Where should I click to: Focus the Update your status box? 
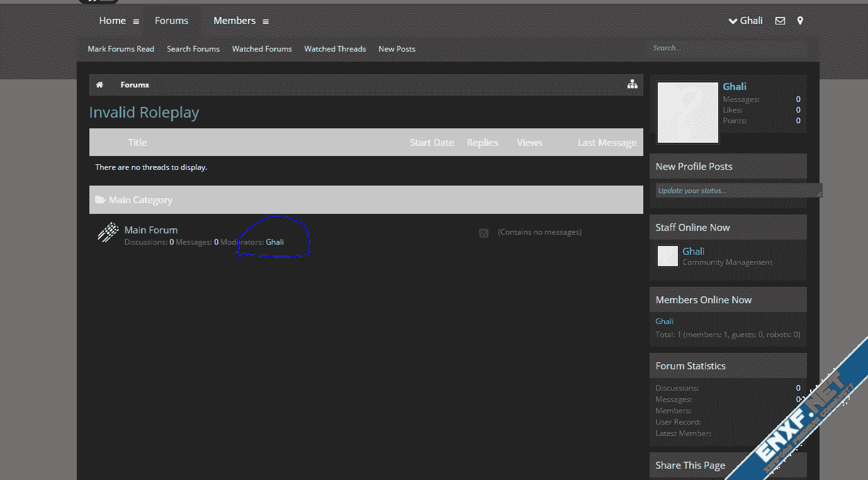coord(736,191)
